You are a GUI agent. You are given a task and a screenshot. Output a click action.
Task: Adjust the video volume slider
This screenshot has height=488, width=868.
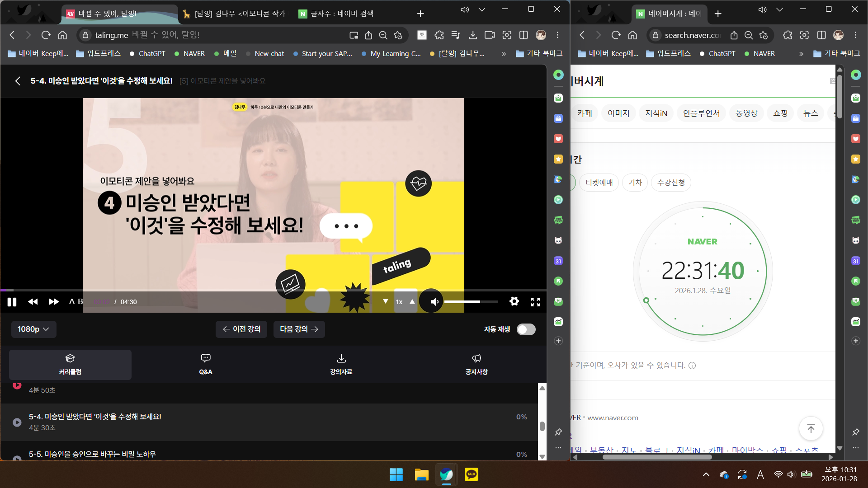470,302
